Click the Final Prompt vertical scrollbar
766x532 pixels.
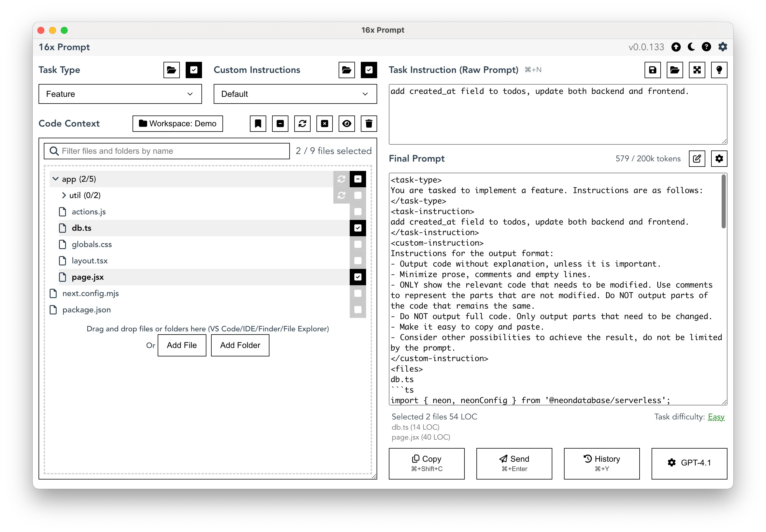723,202
